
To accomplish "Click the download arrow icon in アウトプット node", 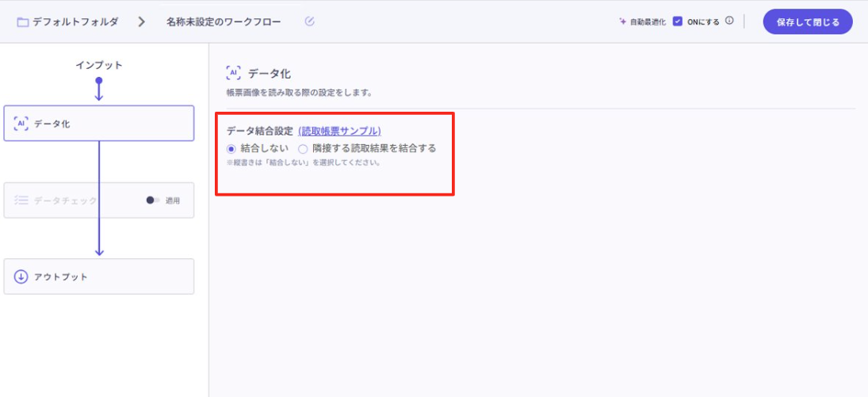I will pos(21,277).
